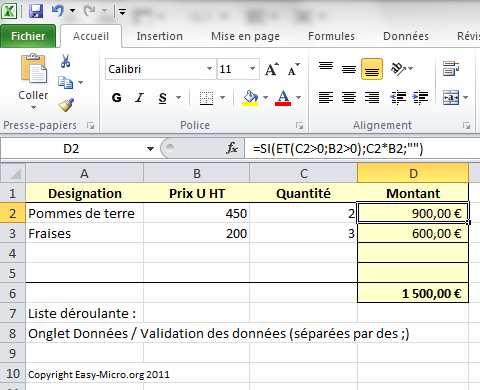
Task: Click merge and center icon
Action: [x=451, y=98]
